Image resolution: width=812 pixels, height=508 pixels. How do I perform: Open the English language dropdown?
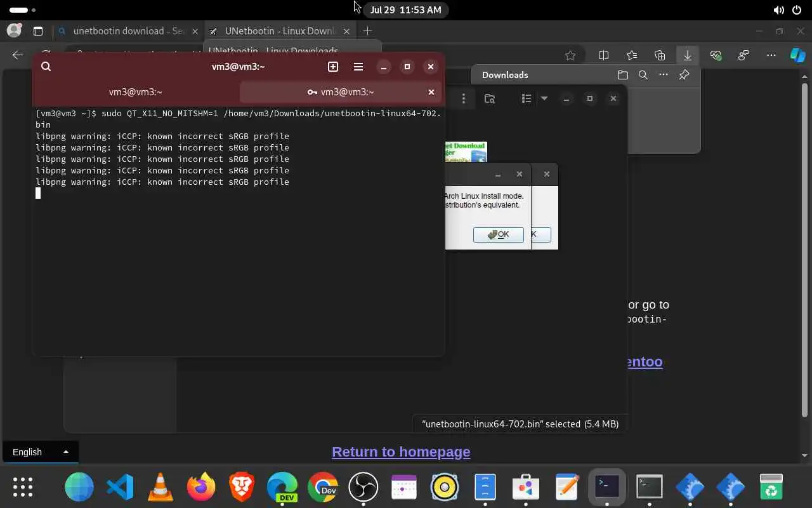(x=41, y=451)
